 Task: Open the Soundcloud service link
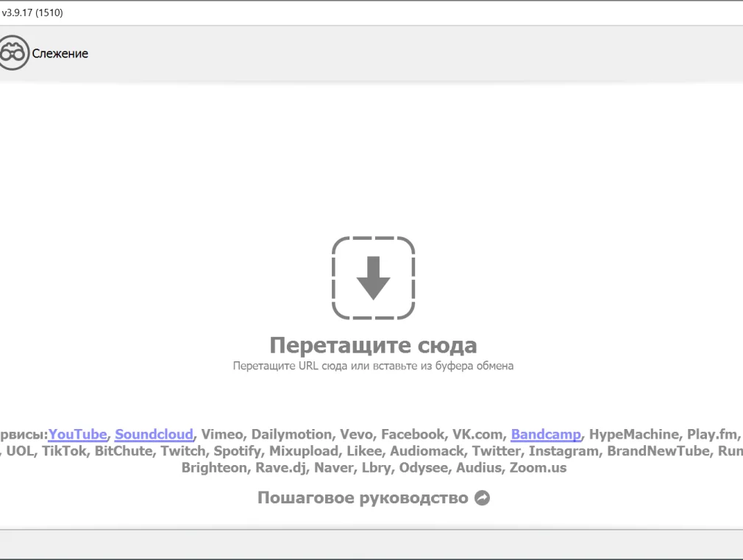[154, 434]
